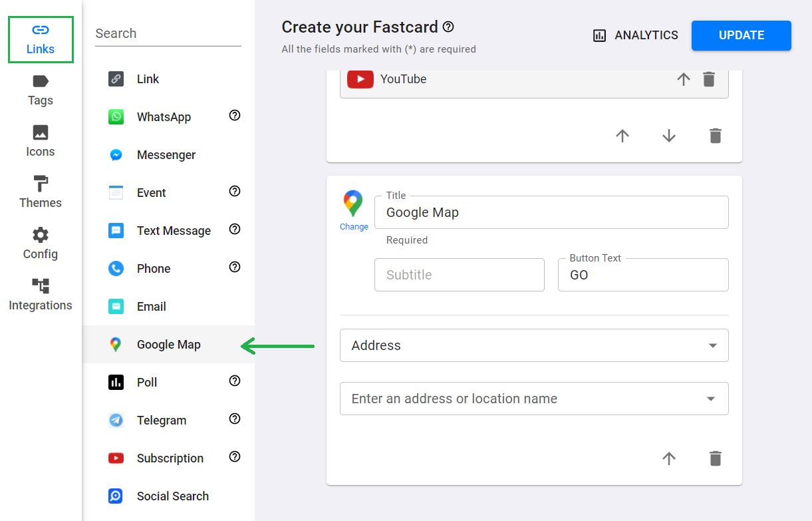Move the upper card down
Image resolution: width=812 pixels, height=521 pixels.
tap(669, 136)
